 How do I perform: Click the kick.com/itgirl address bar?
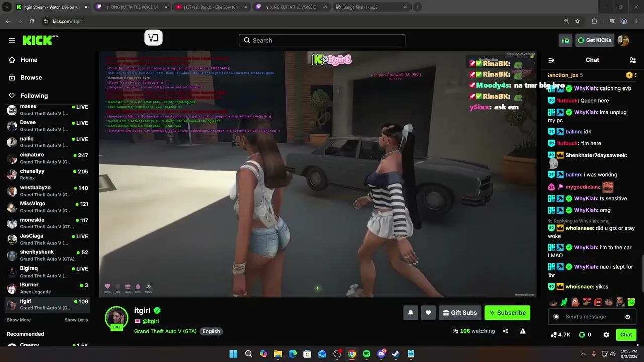click(302, 21)
